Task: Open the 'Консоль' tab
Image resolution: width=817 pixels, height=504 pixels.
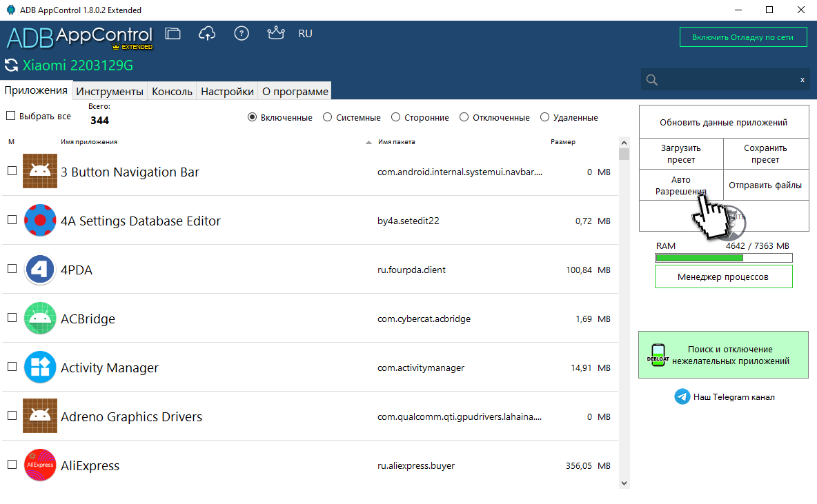Action: 172,91
